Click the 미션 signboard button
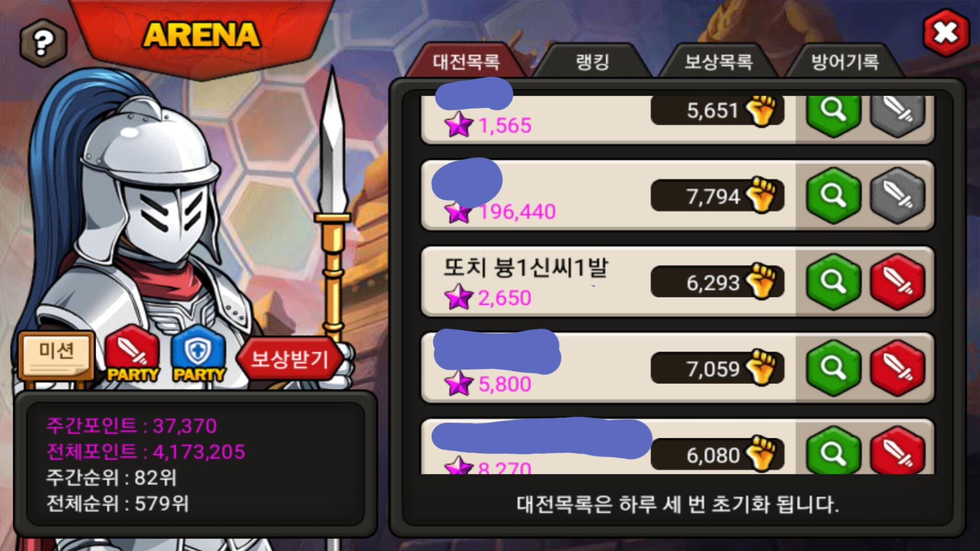The image size is (980, 551). tap(56, 356)
